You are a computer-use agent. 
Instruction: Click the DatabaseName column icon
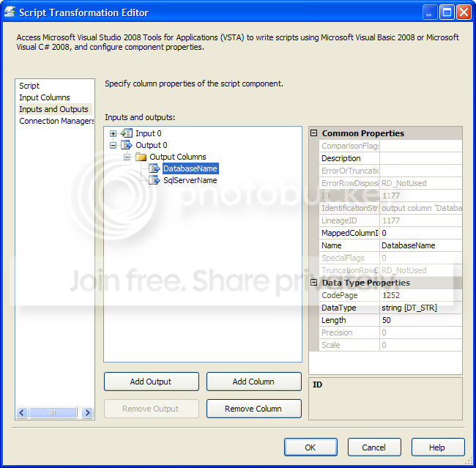point(155,168)
